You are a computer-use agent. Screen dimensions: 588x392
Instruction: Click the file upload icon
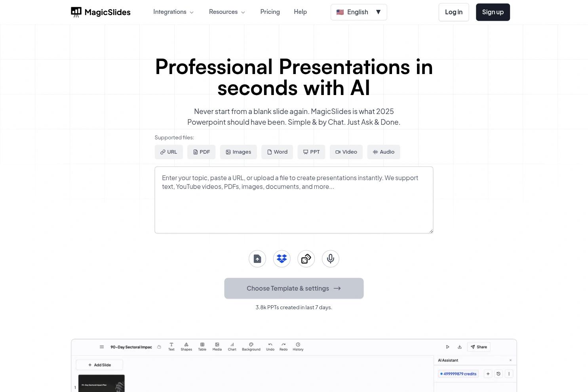click(x=257, y=259)
